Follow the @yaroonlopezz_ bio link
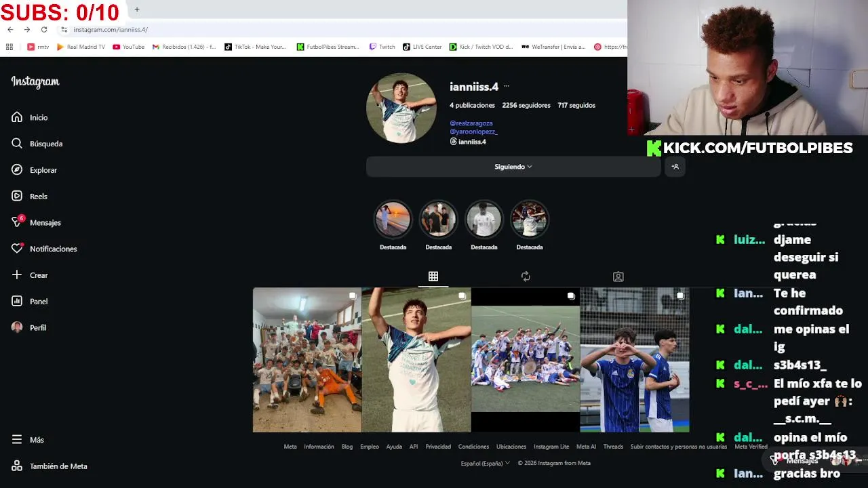This screenshot has width=868, height=488. coord(473,131)
